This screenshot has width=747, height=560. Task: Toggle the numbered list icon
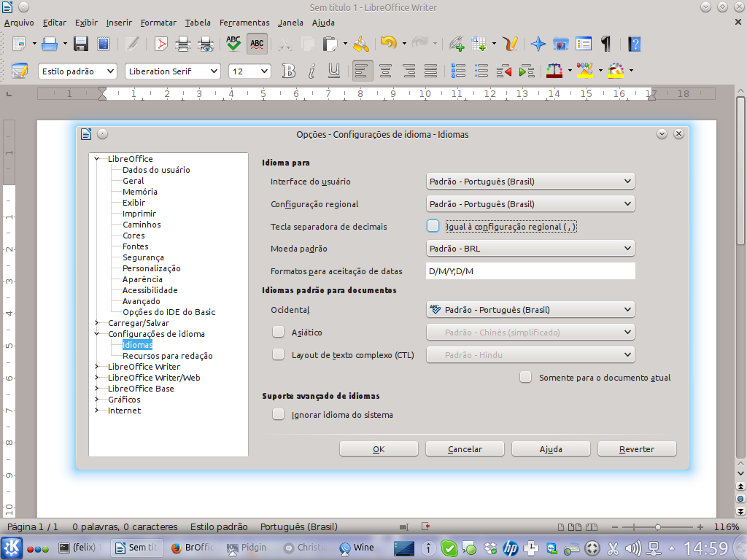click(458, 71)
